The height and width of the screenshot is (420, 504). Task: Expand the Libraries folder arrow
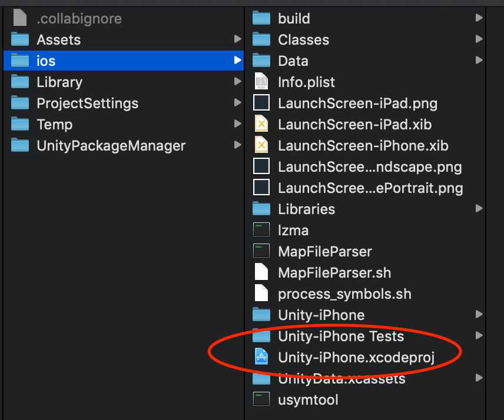pyautogui.click(x=479, y=209)
